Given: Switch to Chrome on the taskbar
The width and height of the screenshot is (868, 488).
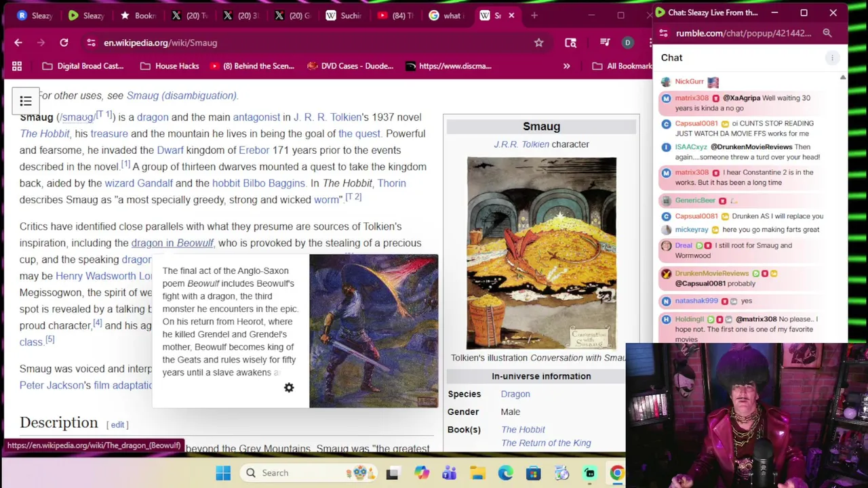Looking at the screenshot, I should (x=616, y=473).
